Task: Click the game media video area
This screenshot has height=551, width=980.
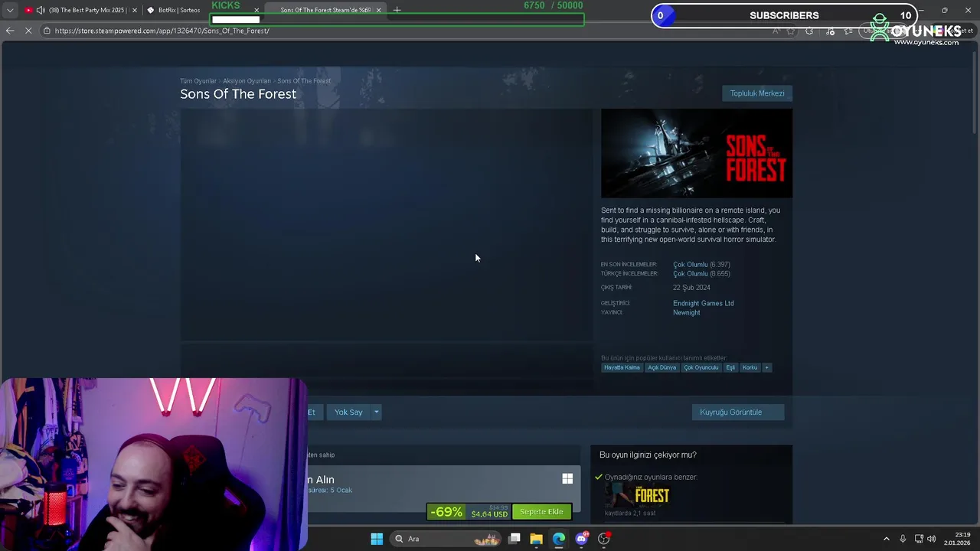Action: (387, 225)
